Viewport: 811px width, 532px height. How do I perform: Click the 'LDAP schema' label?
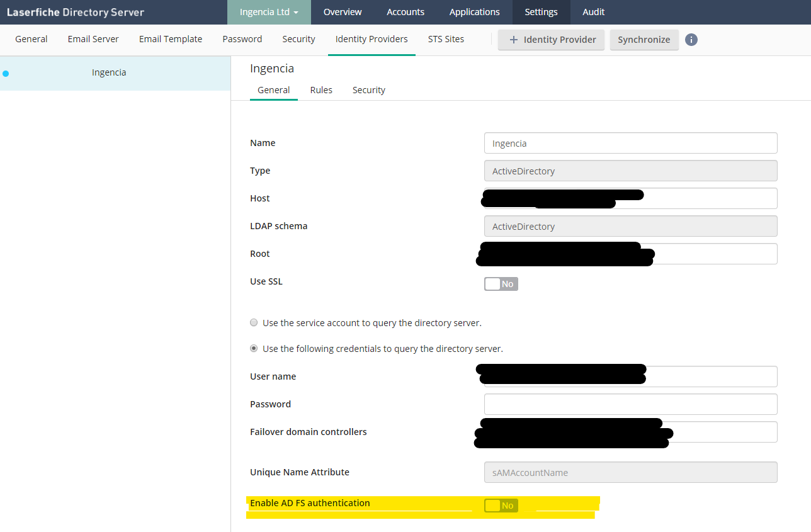point(279,226)
